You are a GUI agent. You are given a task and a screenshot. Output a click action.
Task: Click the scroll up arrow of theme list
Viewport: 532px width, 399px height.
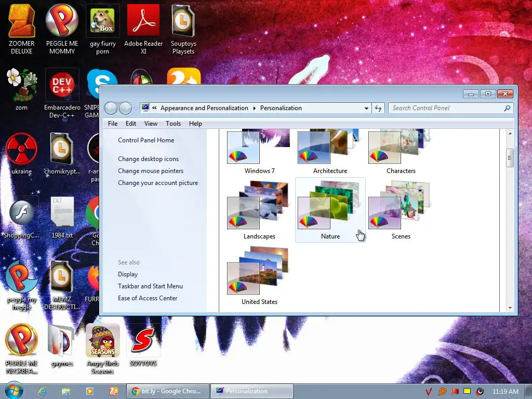click(510, 134)
